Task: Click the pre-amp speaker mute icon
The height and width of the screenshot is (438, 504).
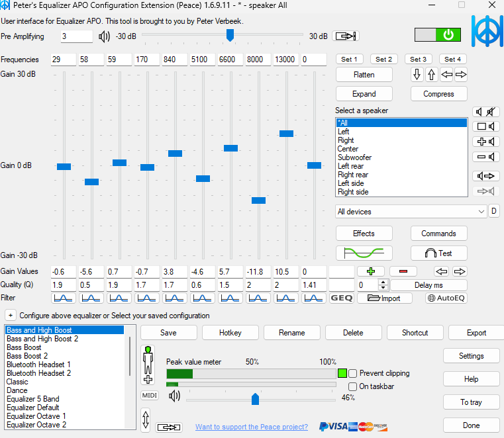Action: point(104,36)
